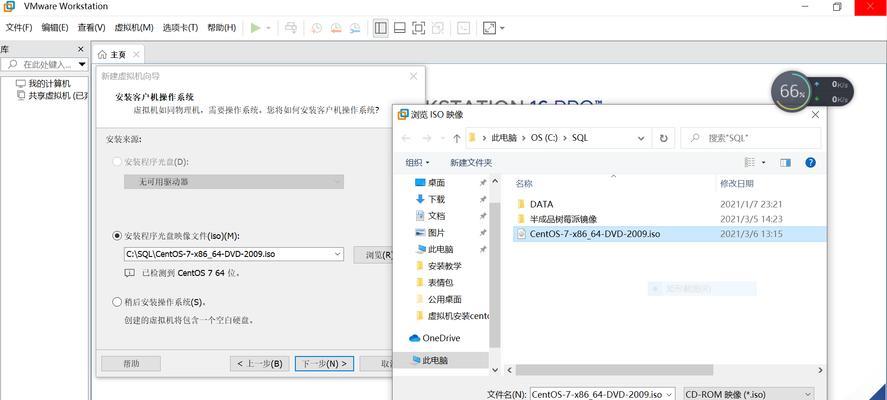The width and height of the screenshot is (887, 400).
Task: Select 下载 in the navigation pane
Action: (437, 199)
